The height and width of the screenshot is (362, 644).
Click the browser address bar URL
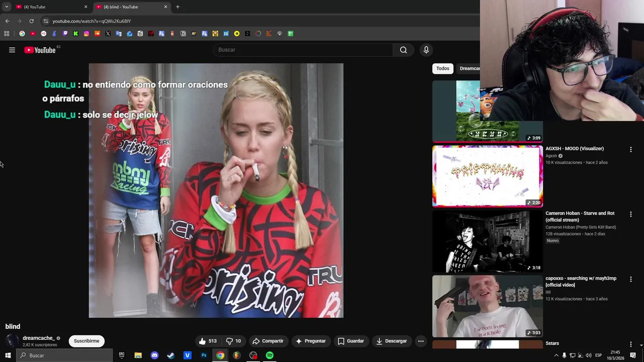click(92, 21)
